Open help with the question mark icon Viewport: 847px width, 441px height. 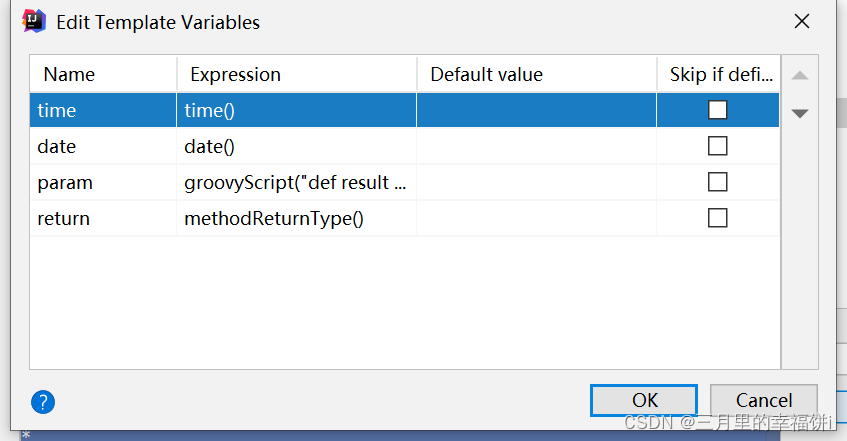click(43, 402)
